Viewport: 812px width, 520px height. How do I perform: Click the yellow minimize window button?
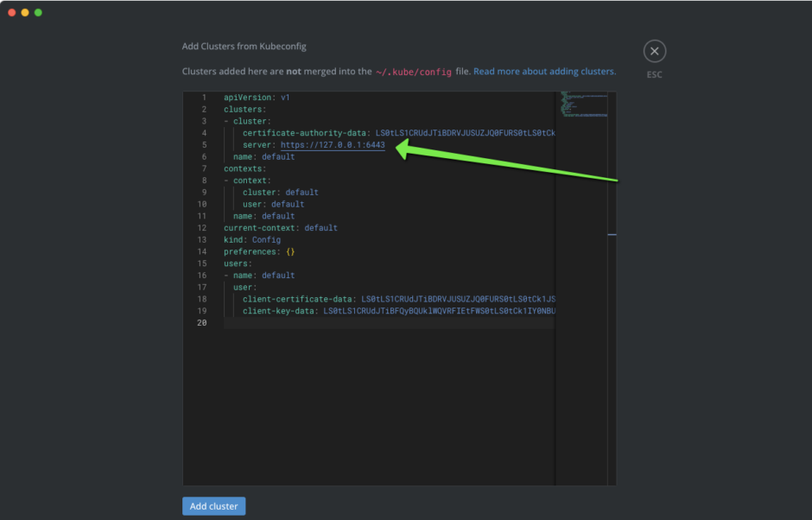click(x=25, y=12)
